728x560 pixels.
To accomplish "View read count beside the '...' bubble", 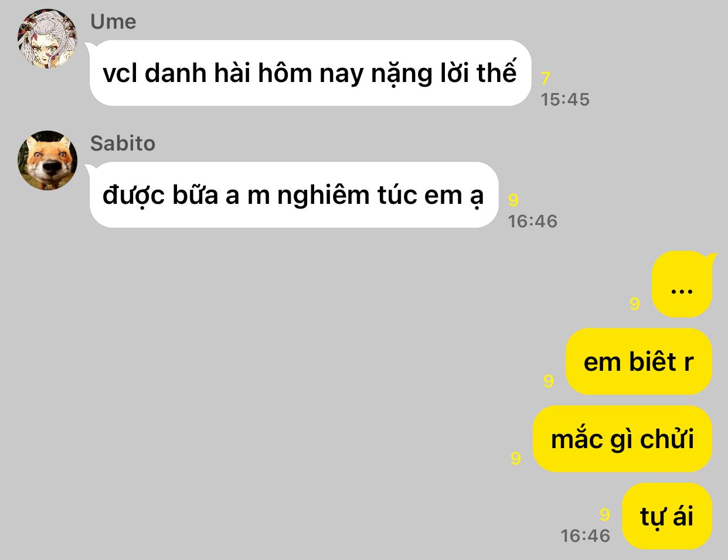I will coord(635,303).
